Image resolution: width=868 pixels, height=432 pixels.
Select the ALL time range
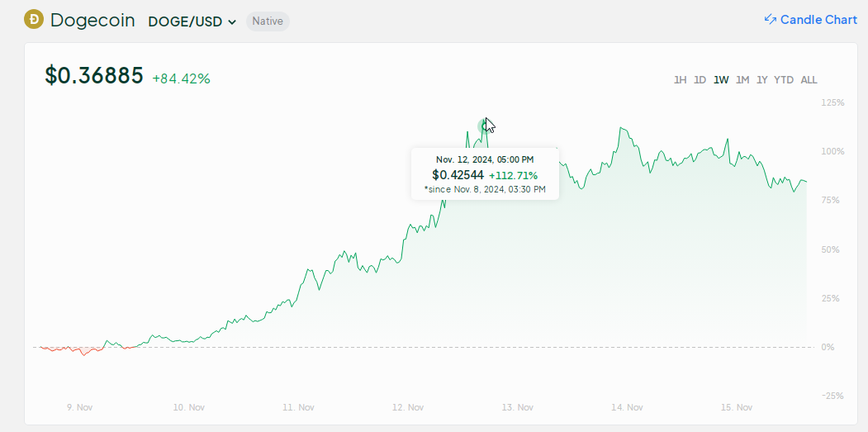coord(809,80)
